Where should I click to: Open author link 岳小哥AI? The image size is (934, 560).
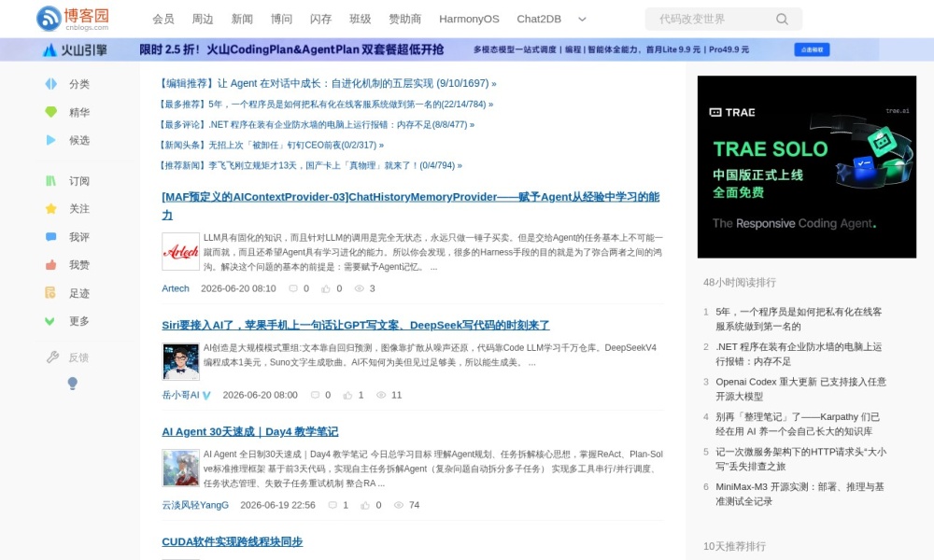(x=180, y=395)
